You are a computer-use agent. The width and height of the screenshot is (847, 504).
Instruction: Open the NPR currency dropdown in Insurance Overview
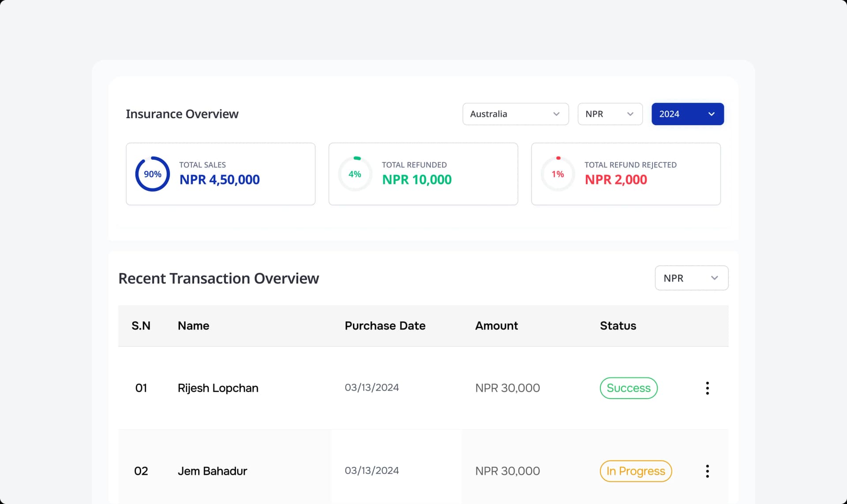tap(610, 114)
